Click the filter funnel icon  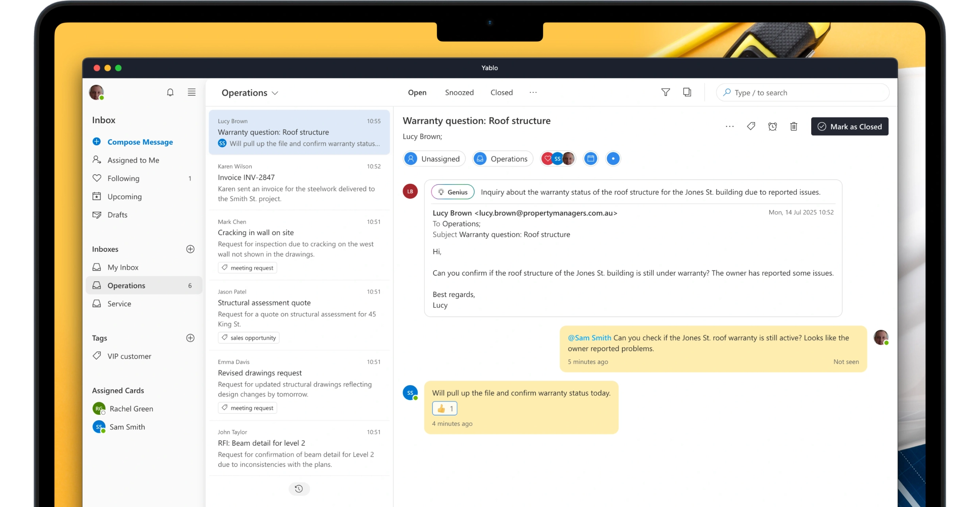tap(665, 93)
